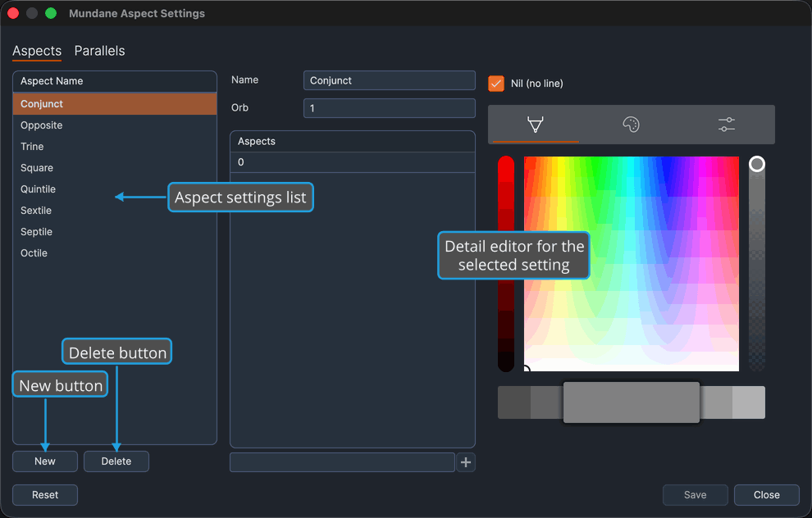Screen dimensions: 812x518
Task: Select Square in the aspect list
Action: pos(115,168)
